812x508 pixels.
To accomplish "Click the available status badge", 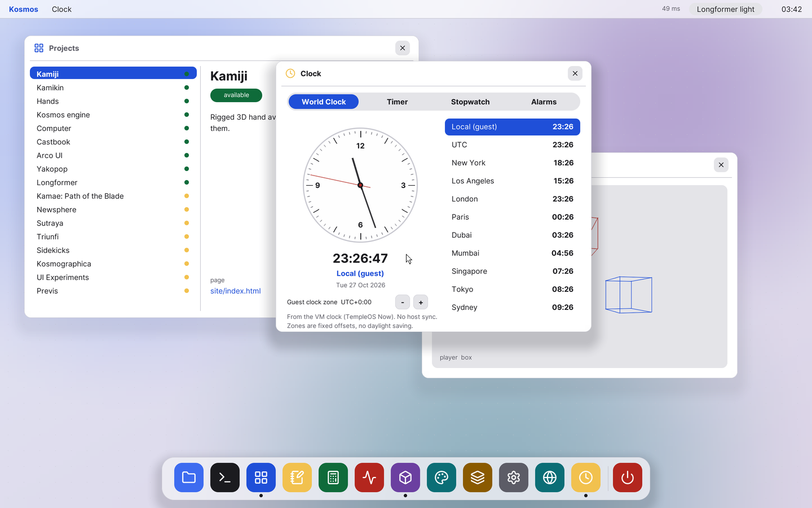I will (236, 95).
